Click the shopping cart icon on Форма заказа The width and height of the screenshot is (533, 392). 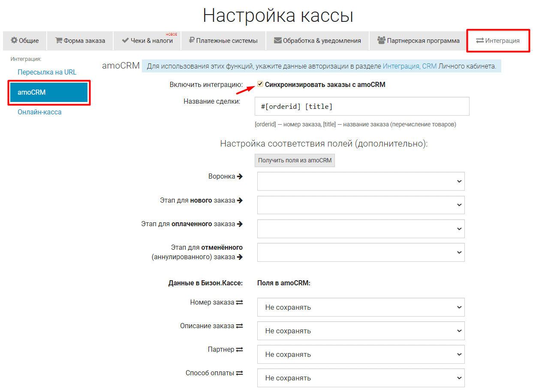(59, 41)
